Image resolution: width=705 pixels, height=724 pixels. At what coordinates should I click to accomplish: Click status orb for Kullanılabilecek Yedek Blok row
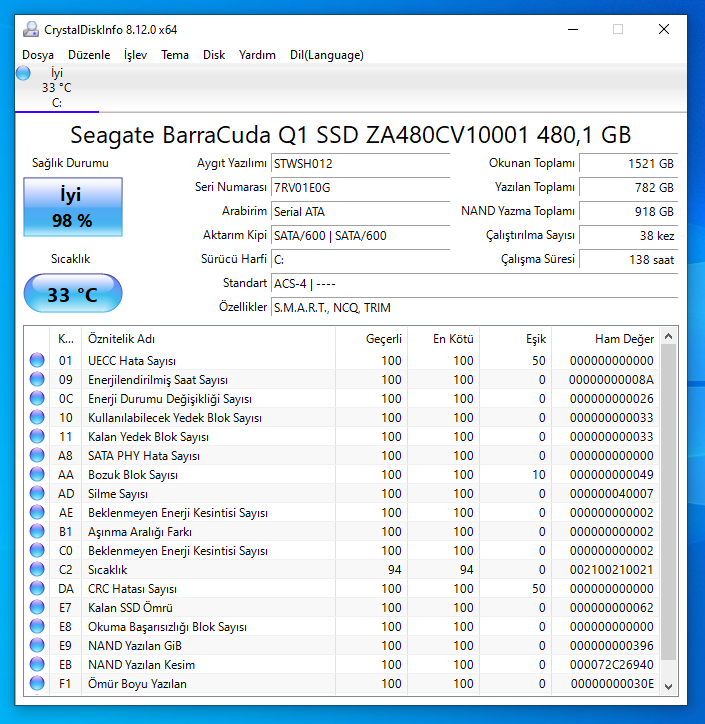point(37,417)
